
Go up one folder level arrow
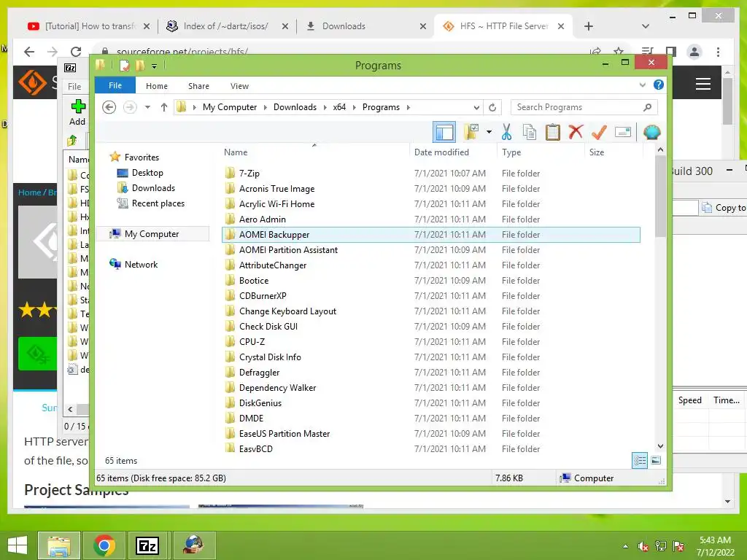click(x=164, y=107)
